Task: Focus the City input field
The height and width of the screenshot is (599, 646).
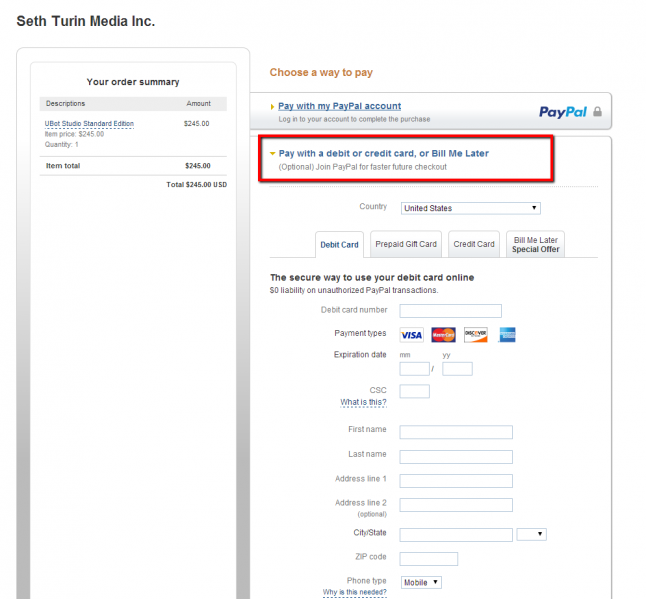Action: pyautogui.click(x=456, y=535)
